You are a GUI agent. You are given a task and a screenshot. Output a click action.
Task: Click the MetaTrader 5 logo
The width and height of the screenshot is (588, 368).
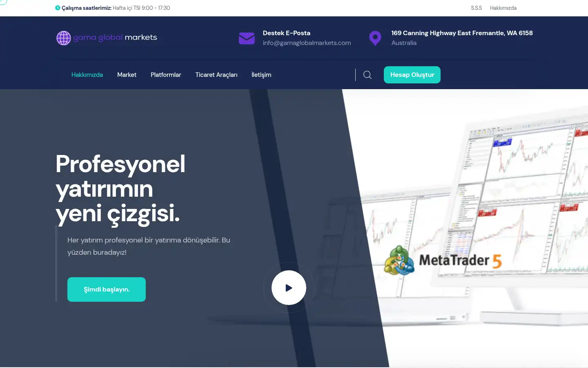pyautogui.click(x=443, y=260)
